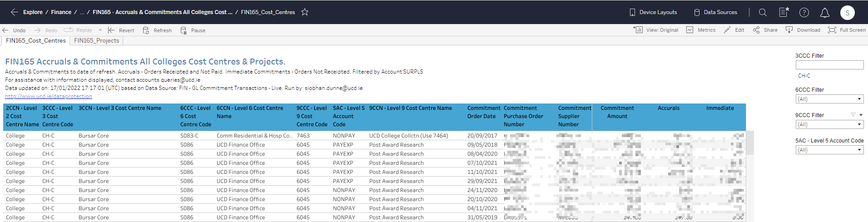Screen dimensions: 868x222
Task: Open the 9CCC Filter options caret menu
Action: (861, 115)
